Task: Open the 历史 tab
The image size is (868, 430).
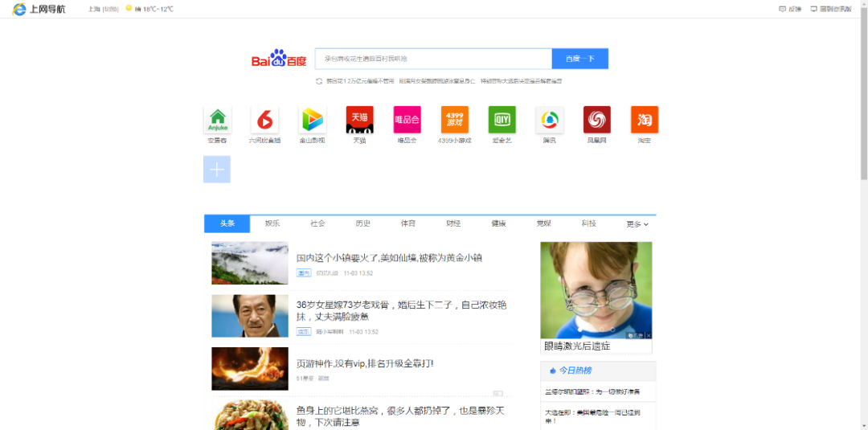Action: tap(363, 223)
